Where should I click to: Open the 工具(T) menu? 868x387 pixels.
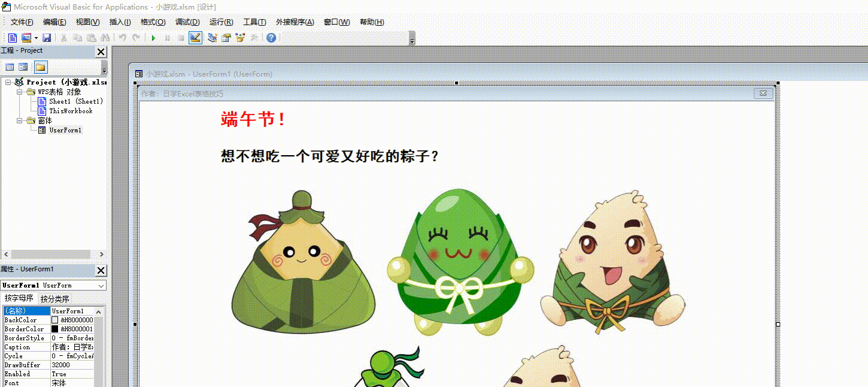[254, 22]
